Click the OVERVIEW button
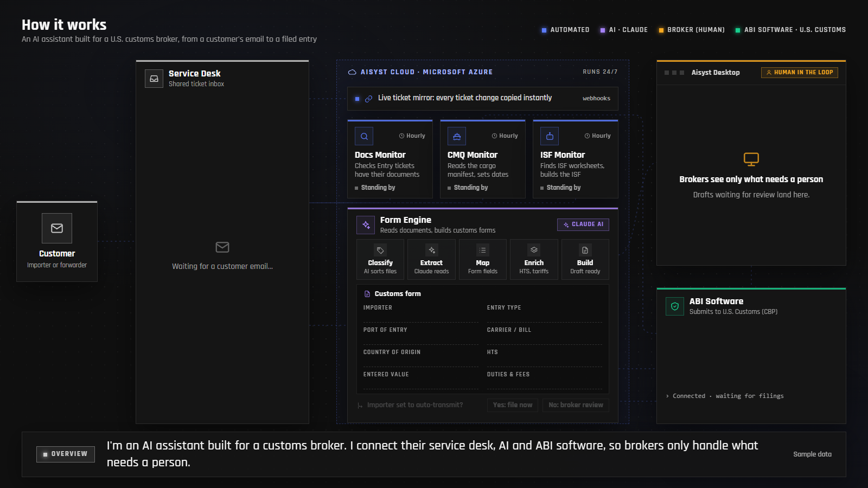This screenshot has width=868, height=488. (66, 454)
